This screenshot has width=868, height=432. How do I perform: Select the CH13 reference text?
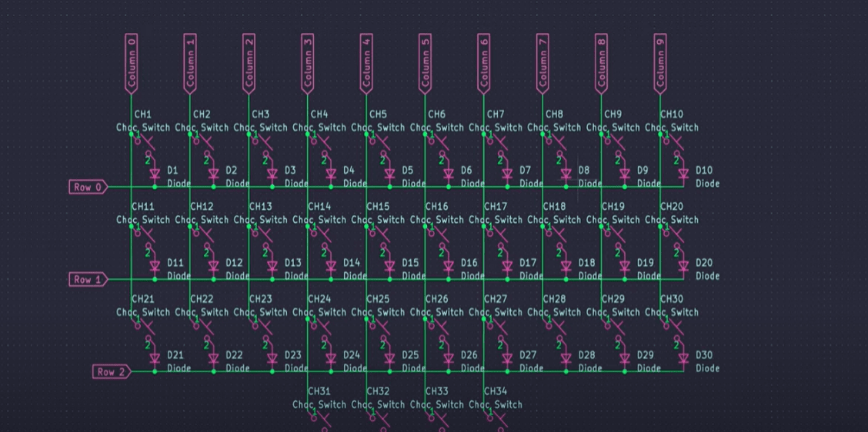coord(260,207)
